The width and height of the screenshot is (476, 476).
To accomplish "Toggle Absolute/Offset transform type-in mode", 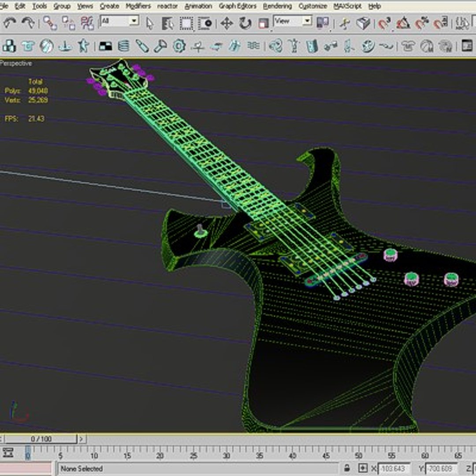I will coord(362,468).
